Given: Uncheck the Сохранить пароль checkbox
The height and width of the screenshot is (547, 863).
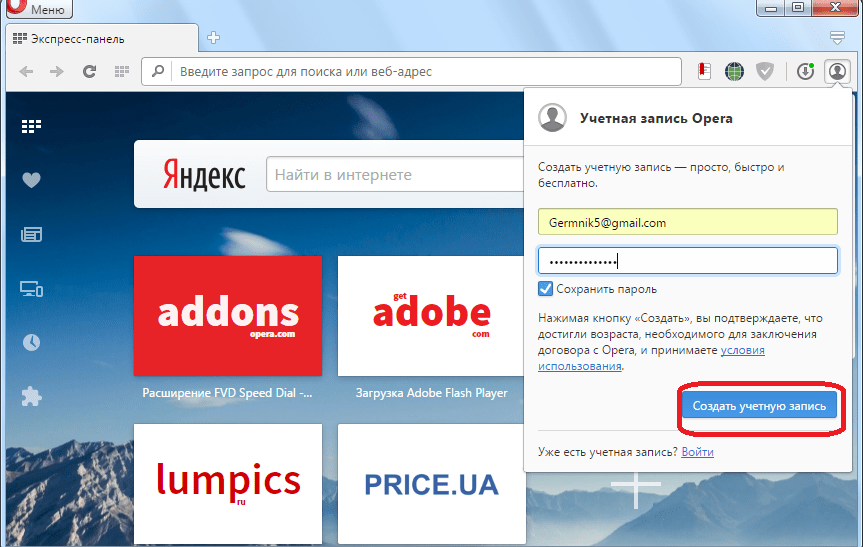Looking at the screenshot, I should (545, 288).
